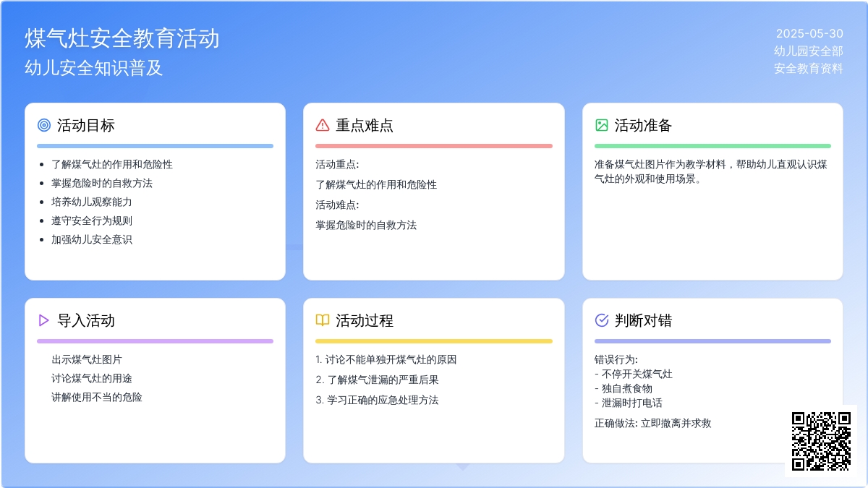Screen dimensions: 868x488
Task: Click the play triangle icon beside 导入活动
Action: click(x=44, y=320)
